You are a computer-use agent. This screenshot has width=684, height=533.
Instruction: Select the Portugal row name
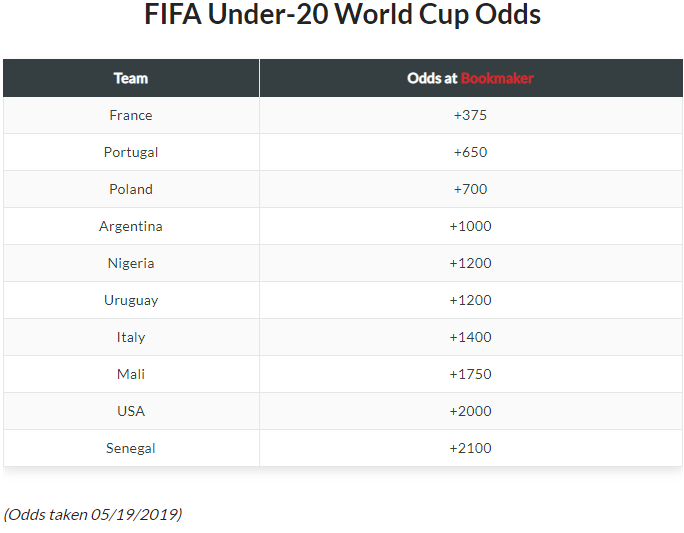coord(131,152)
